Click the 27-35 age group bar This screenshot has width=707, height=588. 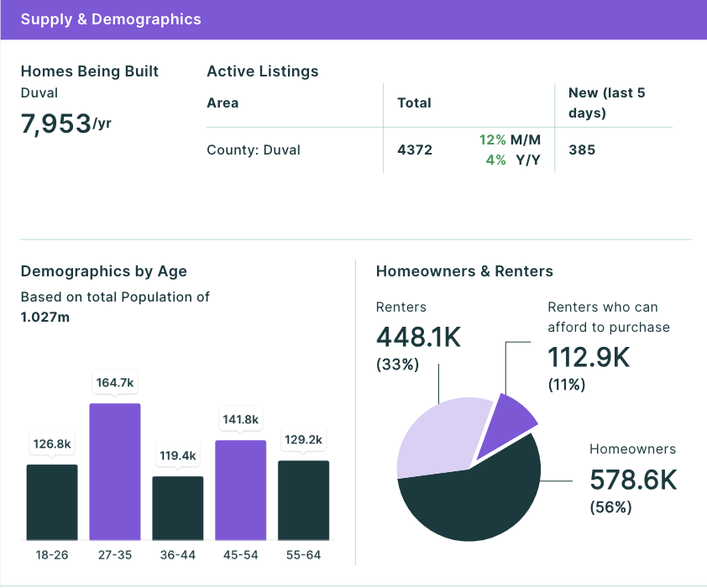[115, 472]
